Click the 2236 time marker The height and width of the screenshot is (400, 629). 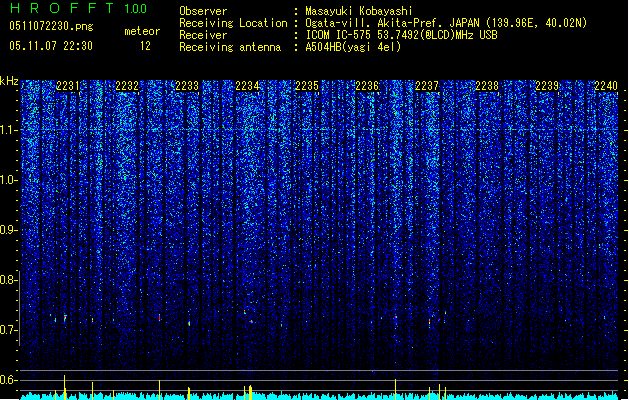tap(367, 85)
